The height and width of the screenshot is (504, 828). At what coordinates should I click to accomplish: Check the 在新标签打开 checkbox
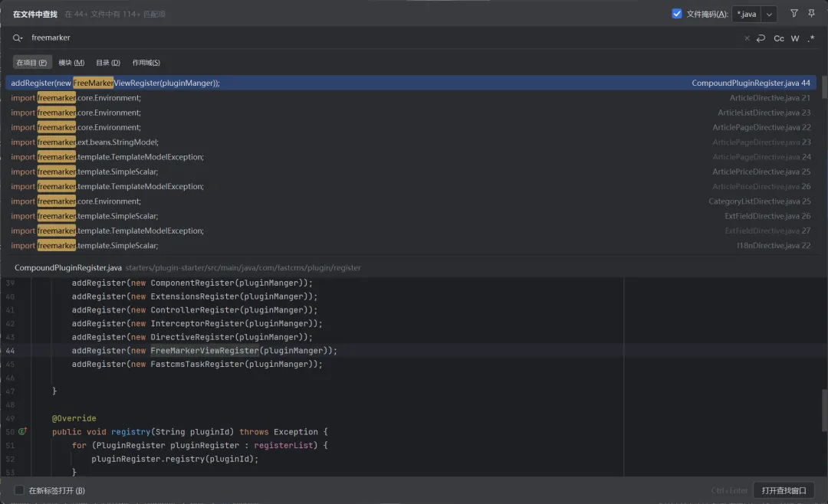[19, 490]
